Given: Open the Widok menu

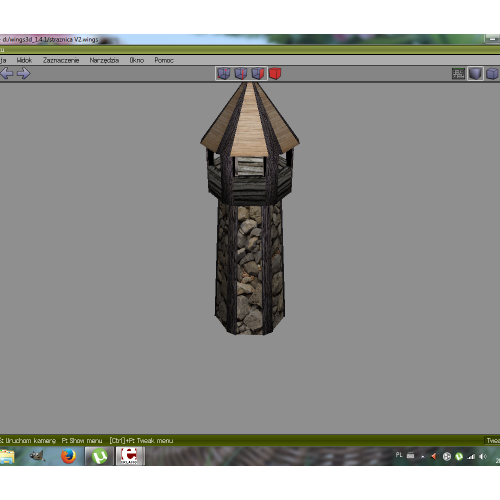Looking at the screenshot, I should click(x=24, y=60).
